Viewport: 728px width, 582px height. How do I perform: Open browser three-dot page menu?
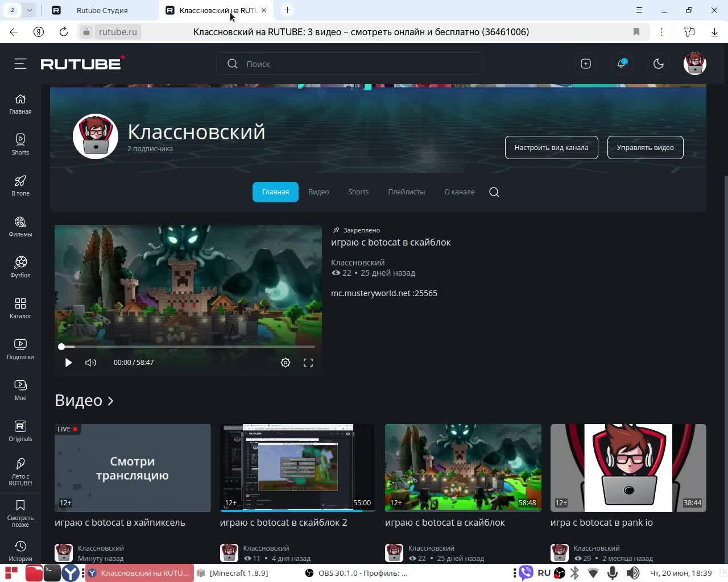661,32
